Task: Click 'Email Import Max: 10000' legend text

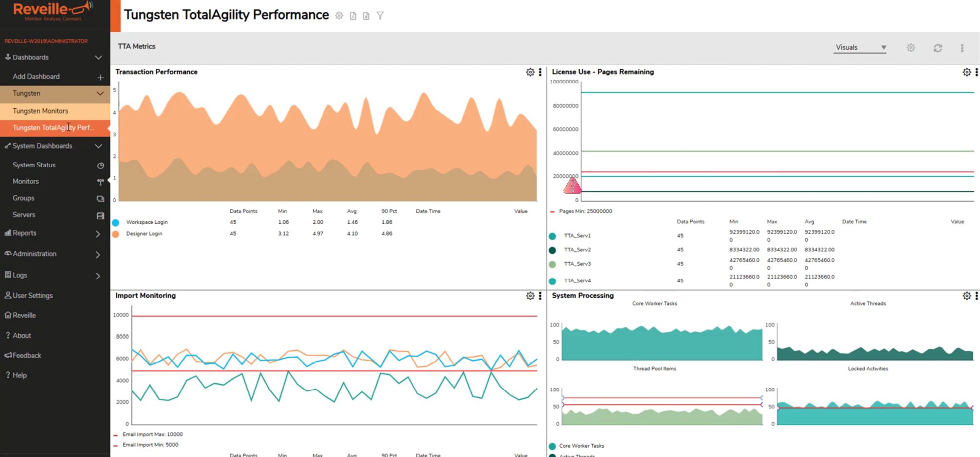Action: pyautogui.click(x=153, y=435)
